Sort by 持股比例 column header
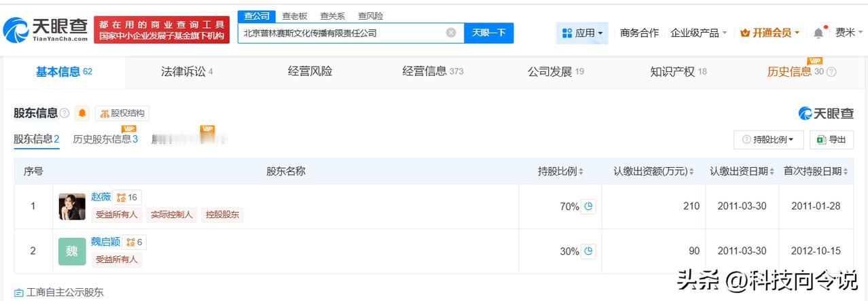 (x=560, y=171)
